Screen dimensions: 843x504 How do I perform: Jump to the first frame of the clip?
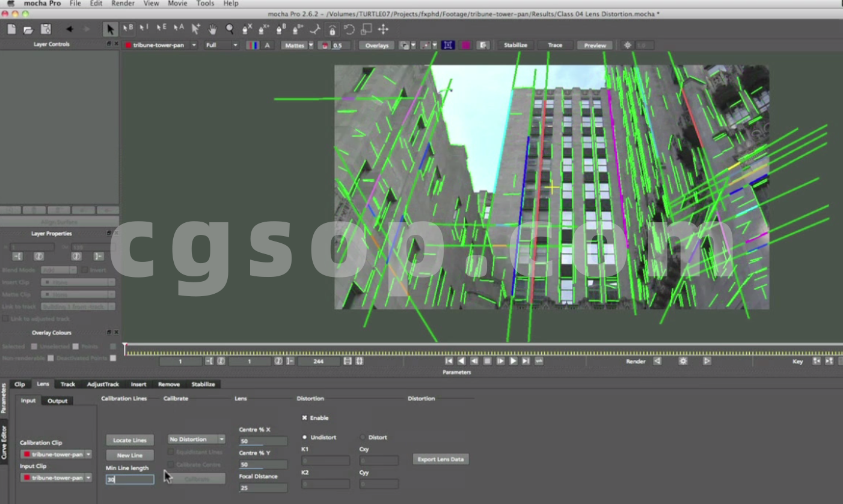point(449,361)
